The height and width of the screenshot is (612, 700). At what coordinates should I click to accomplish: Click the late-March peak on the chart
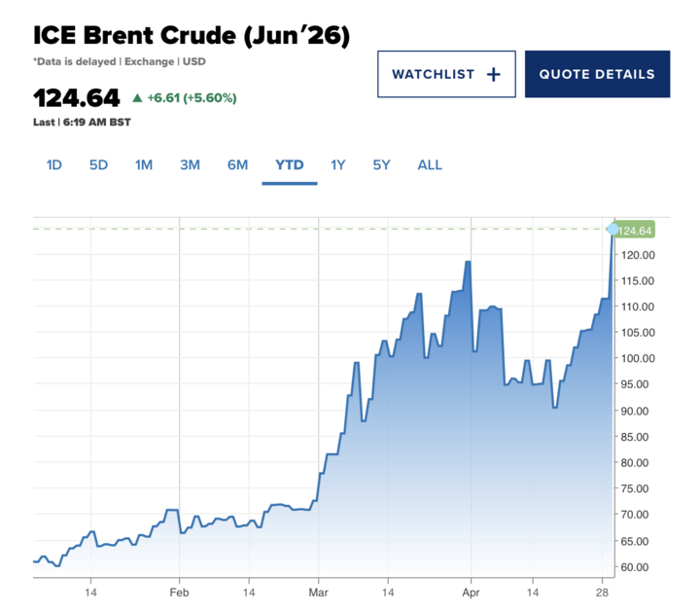(x=468, y=262)
